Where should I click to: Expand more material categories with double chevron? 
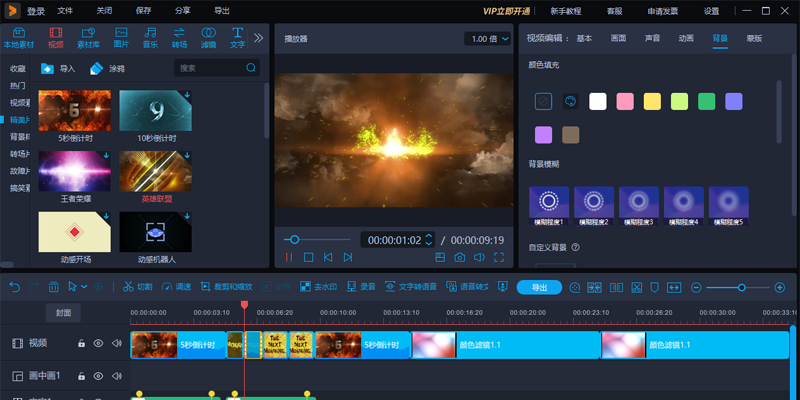tap(258, 38)
